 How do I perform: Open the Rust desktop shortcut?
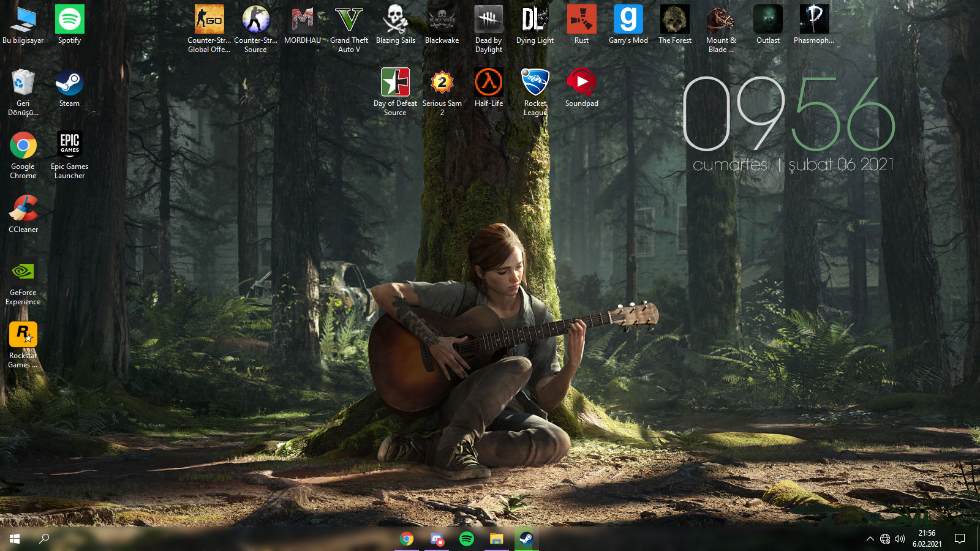(581, 20)
